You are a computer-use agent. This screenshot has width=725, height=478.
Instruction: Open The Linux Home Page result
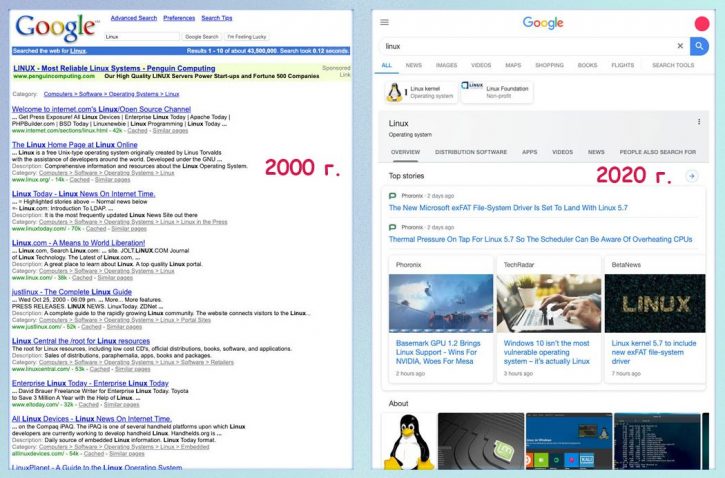[74, 145]
